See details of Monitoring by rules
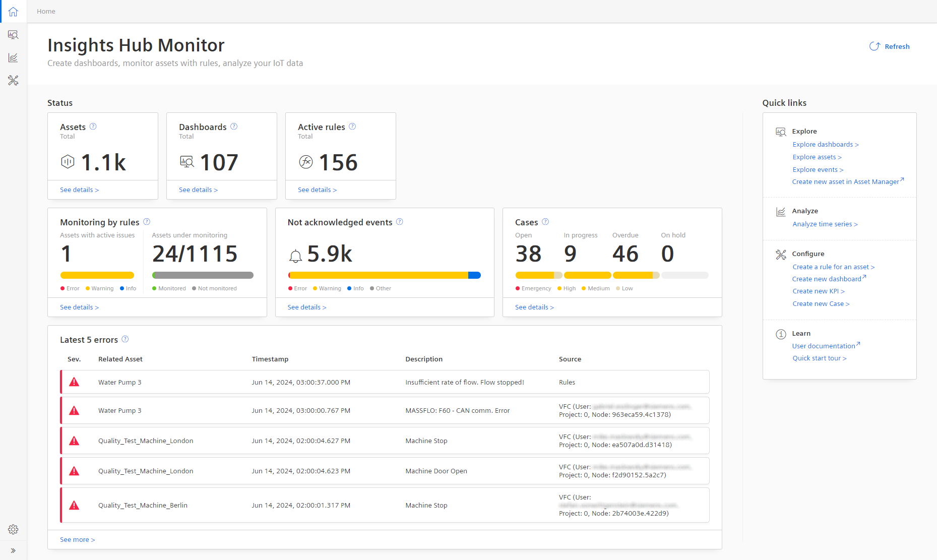 (79, 307)
